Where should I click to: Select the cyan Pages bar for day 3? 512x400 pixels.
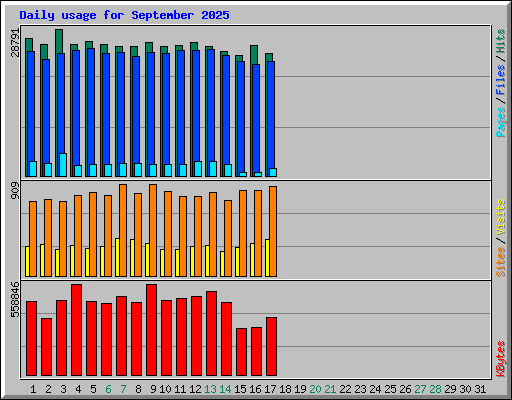pos(63,165)
